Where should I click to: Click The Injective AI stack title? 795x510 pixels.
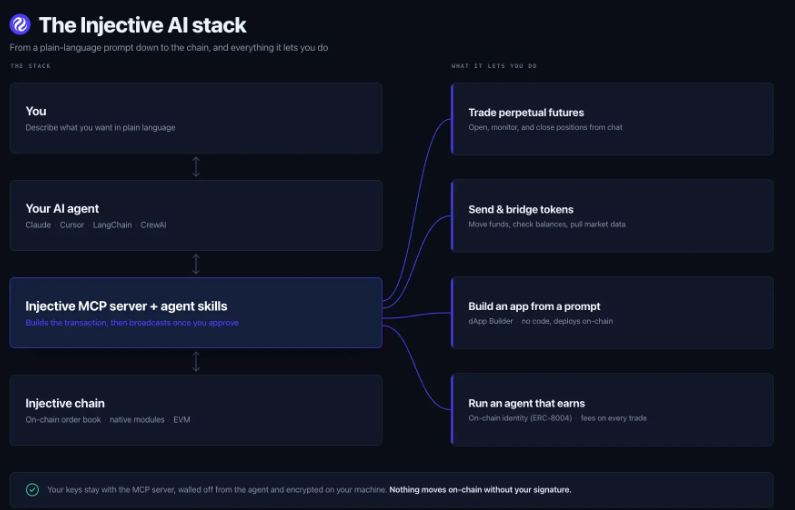pyautogui.click(x=142, y=25)
